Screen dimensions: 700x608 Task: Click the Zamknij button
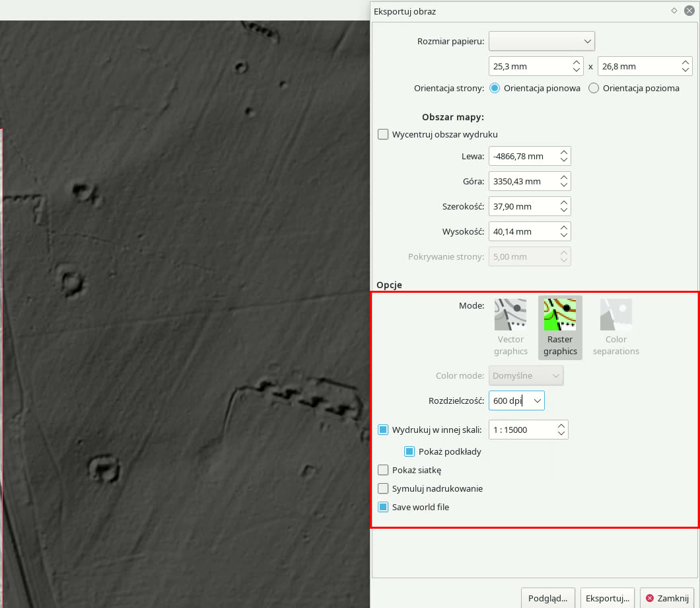pos(668,598)
